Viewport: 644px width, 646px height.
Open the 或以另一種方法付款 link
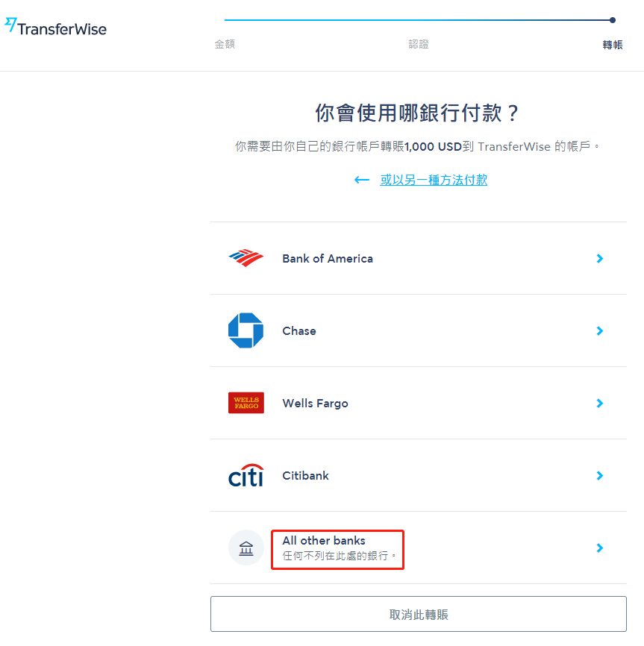tap(434, 180)
